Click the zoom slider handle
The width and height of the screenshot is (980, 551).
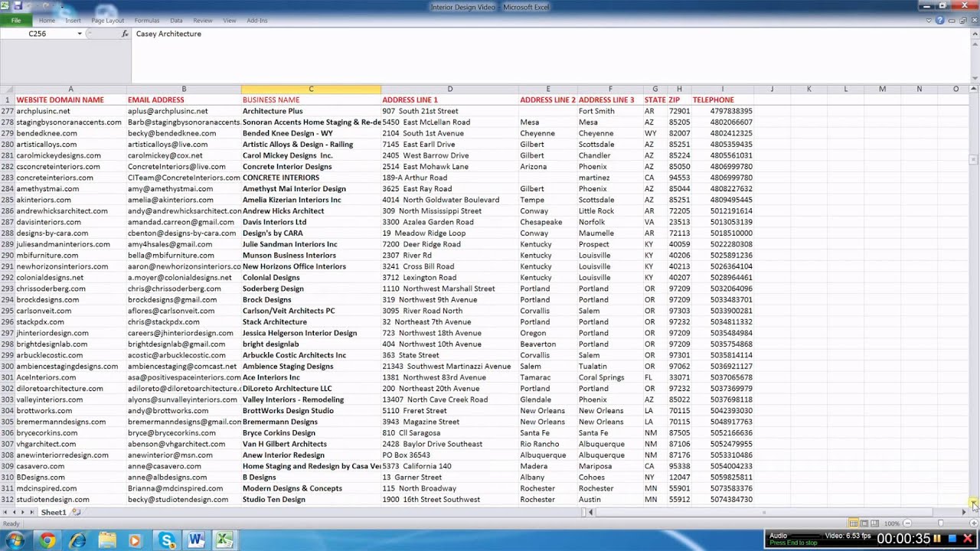click(940, 523)
